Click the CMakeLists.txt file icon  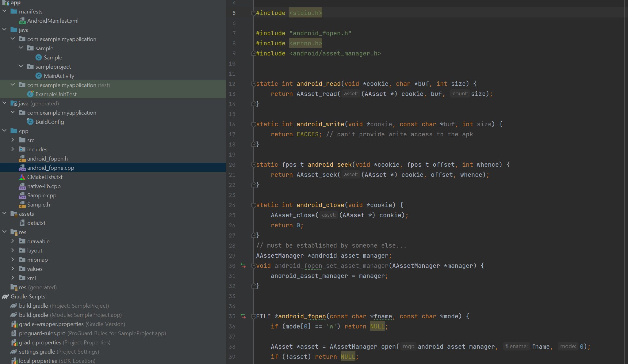pos(22,177)
